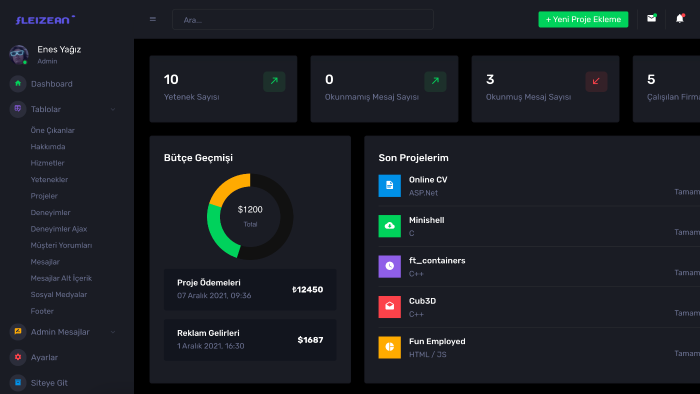Click the green cloud icon for Minishell
The height and width of the screenshot is (394, 700).
click(x=390, y=226)
